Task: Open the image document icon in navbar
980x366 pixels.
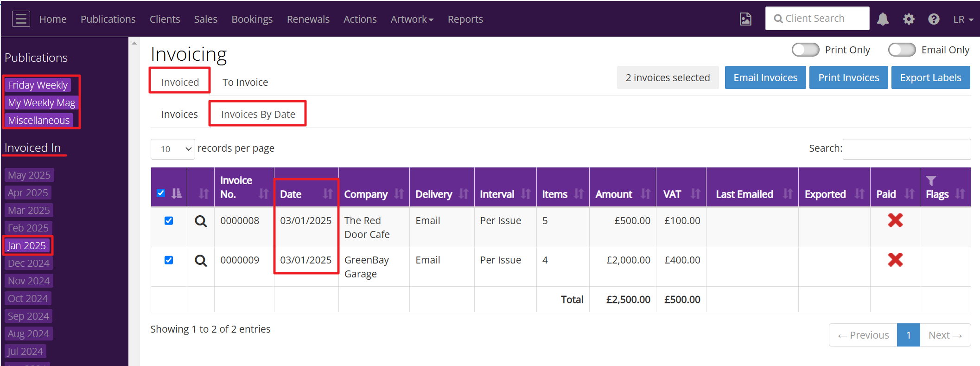Action: coord(745,19)
